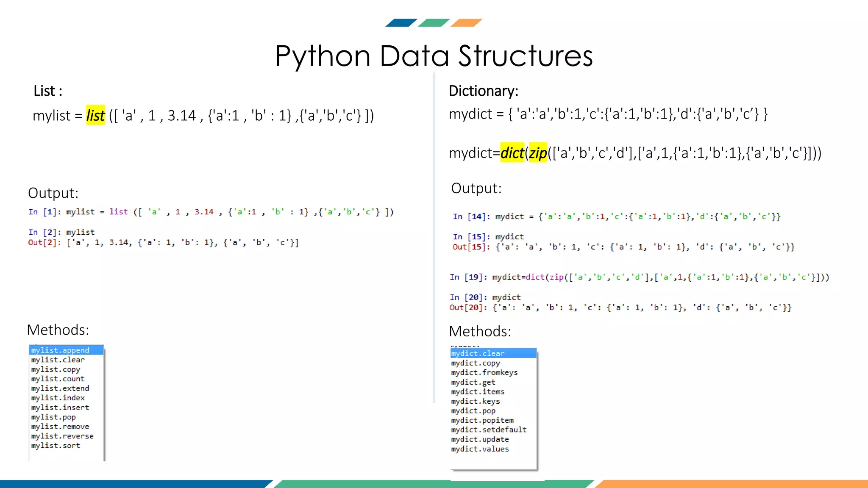Screen dimensions: 868x488
Task: Click the Out[15] dictionary result
Action: (x=623, y=247)
